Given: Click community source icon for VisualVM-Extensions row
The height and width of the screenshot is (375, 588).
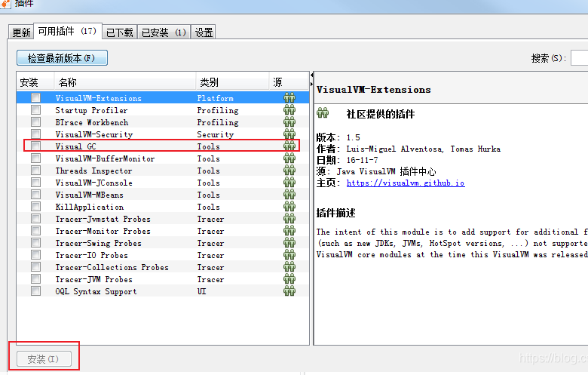Looking at the screenshot, I should tap(289, 98).
